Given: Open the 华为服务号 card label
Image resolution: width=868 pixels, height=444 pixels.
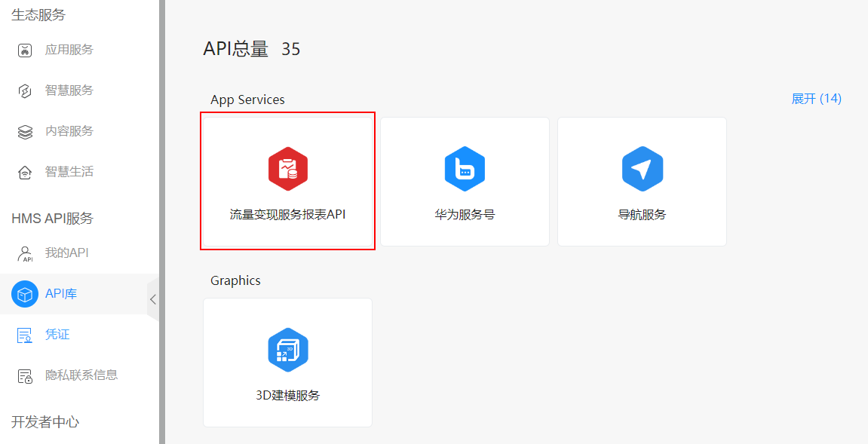Looking at the screenshot, I should click(465, 215).
